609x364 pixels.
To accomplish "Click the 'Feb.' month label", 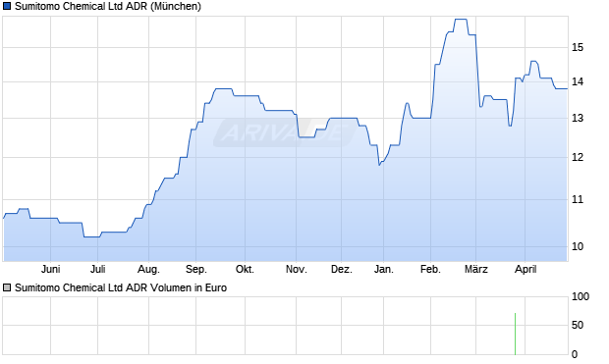I will point(431,269).
